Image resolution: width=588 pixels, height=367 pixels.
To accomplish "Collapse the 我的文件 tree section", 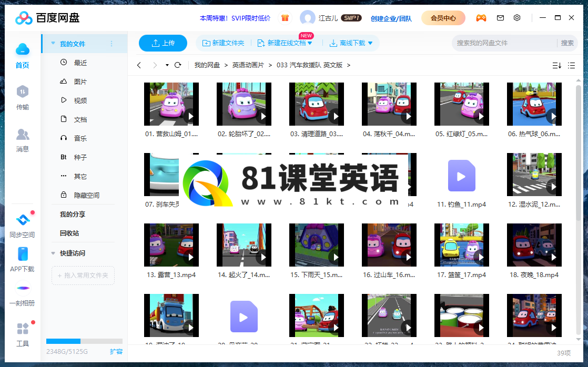I will 53,44.
